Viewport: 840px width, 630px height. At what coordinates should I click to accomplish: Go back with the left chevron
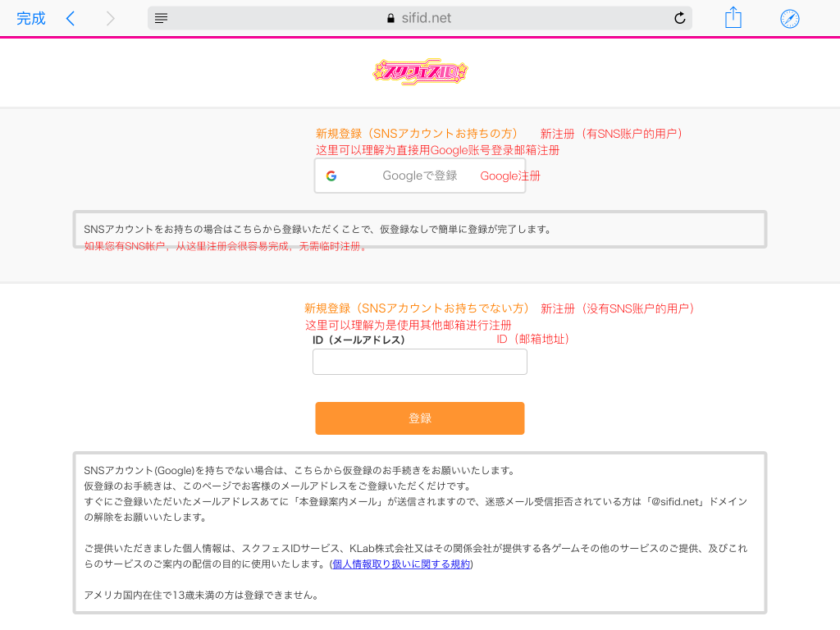tap(71, 18)
